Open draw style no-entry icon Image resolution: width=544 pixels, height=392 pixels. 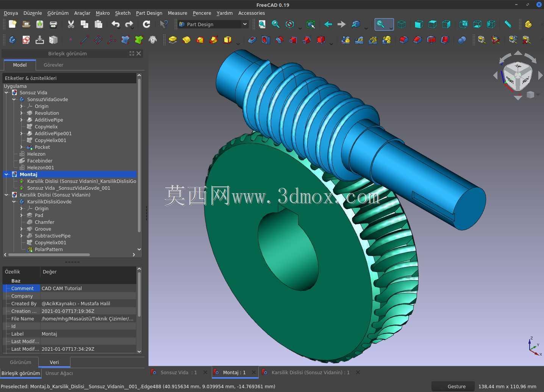tap(290, 24)
